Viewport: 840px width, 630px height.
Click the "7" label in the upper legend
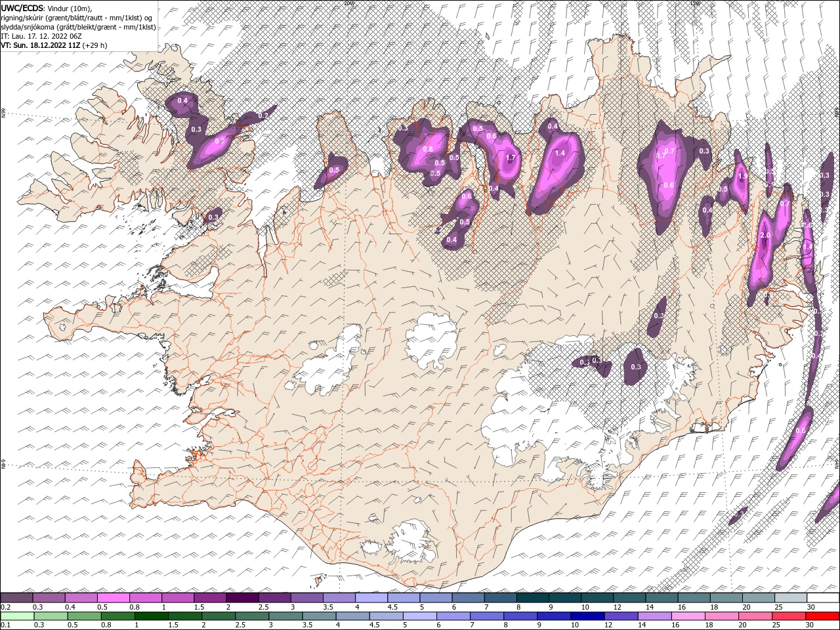486,607
